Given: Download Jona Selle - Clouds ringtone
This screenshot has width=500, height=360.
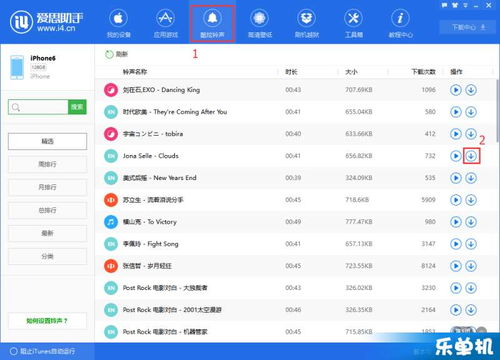Looking at the screenshot, I should tap(471, 156).
